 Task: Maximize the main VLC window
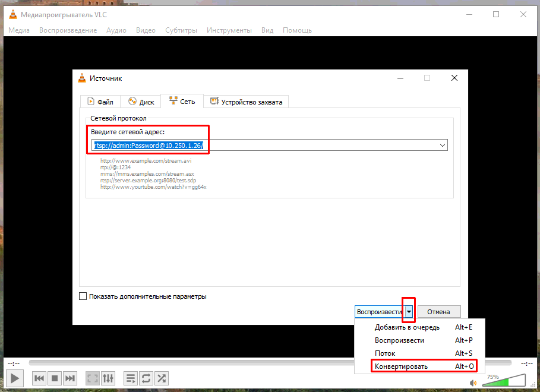[496, 14]
